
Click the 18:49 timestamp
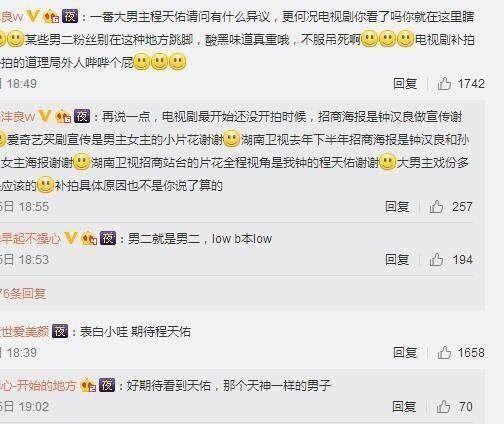[21, 84]
